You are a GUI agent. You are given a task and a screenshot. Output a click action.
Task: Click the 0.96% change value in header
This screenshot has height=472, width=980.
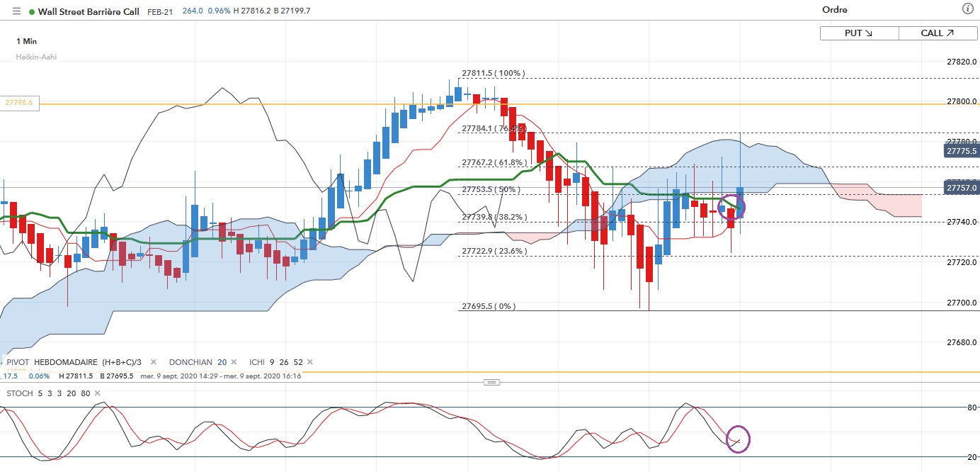218,11
